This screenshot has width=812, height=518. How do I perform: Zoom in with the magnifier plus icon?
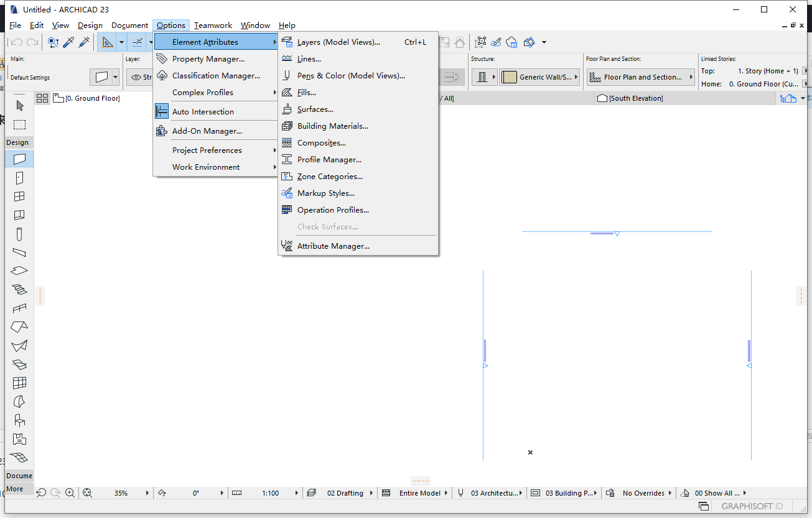pyautogui.click(x=70, y=493)
